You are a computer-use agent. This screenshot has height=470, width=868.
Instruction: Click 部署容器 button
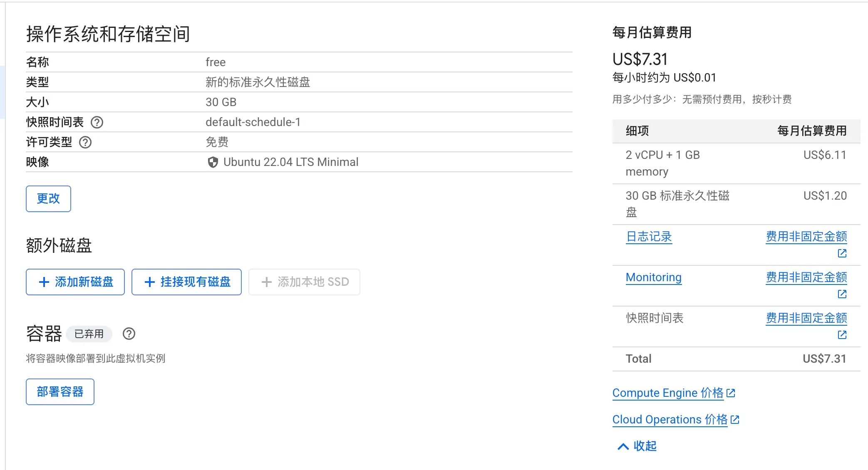tap(60, 392)
